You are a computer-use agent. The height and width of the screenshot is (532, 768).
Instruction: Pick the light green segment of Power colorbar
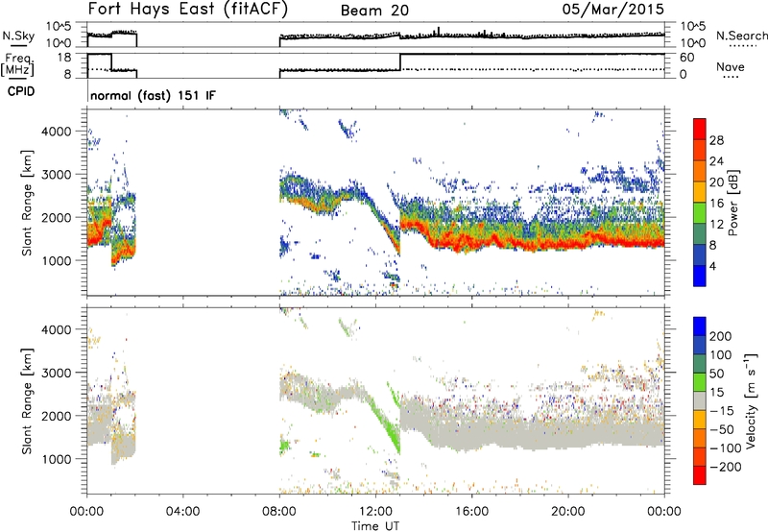coord(700,212)
